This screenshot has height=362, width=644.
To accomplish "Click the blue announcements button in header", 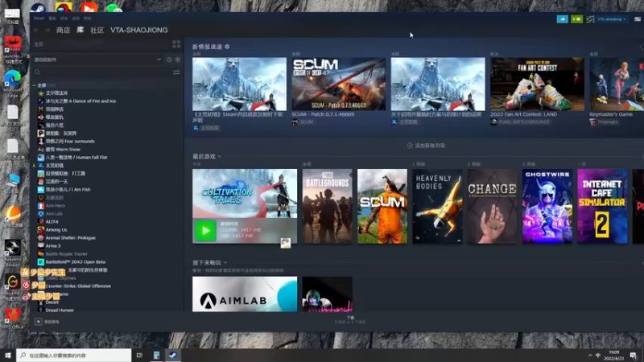I will pyautogui.click(x=562, y=19).
